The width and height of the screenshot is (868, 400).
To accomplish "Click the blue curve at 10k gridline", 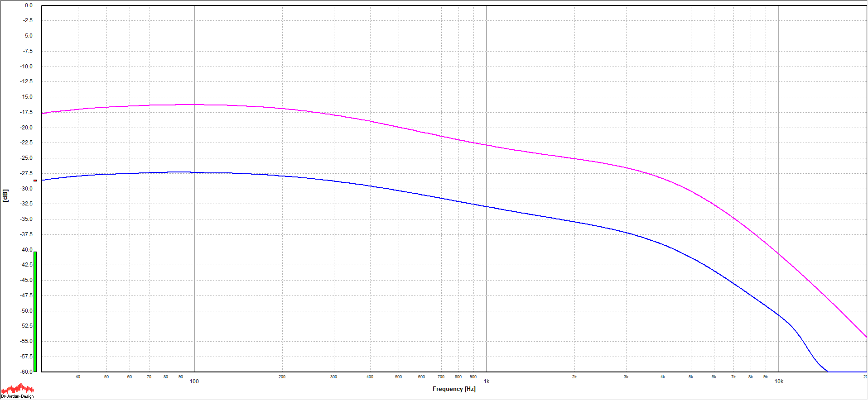I will (779, 315).
